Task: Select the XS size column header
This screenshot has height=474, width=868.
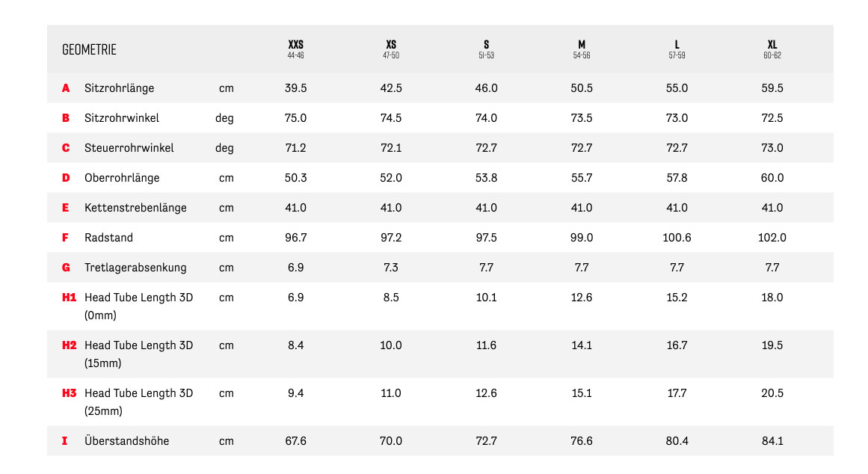Action: point(391,49)
